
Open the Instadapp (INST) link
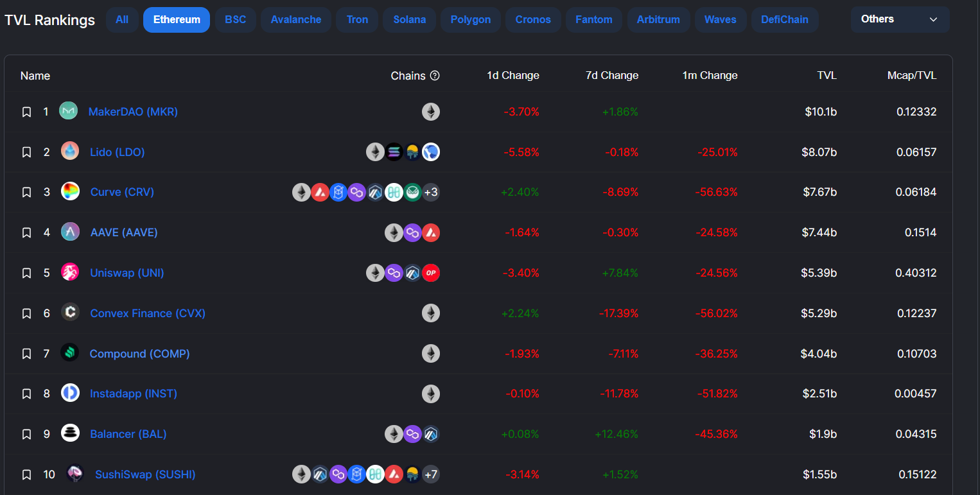point(134,394)
